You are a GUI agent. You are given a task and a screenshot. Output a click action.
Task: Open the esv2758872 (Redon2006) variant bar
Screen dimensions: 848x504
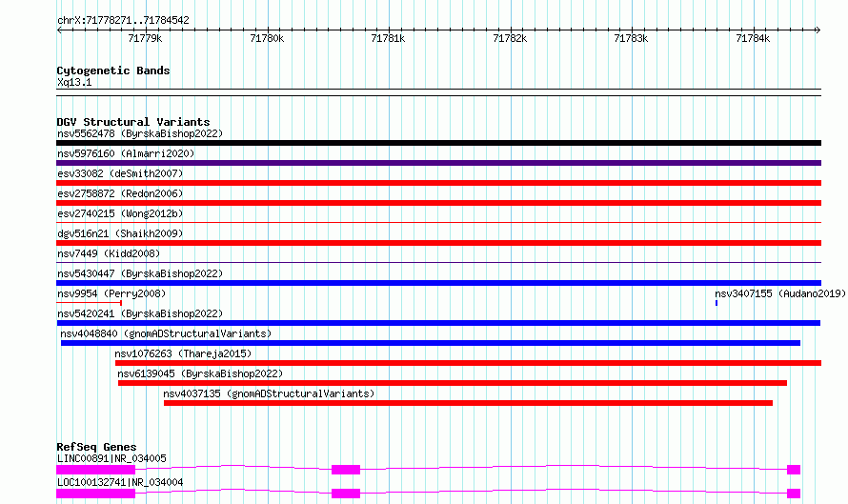click(438, 203)
